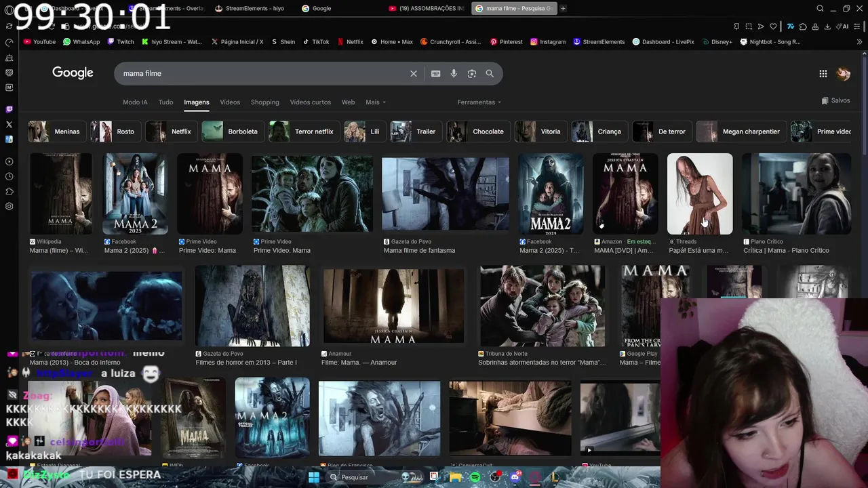Open Google Lens image search
Screen dimensions: 868x488
point(472,73)
